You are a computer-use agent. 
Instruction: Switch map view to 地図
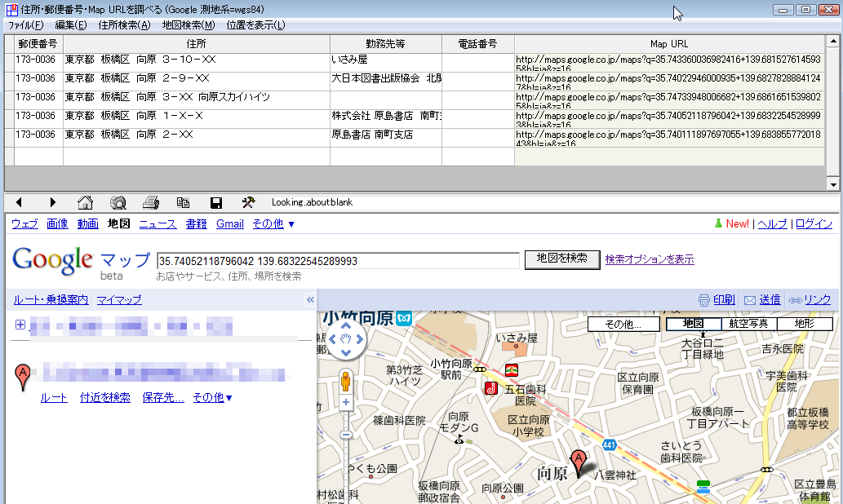coord(694,324)
